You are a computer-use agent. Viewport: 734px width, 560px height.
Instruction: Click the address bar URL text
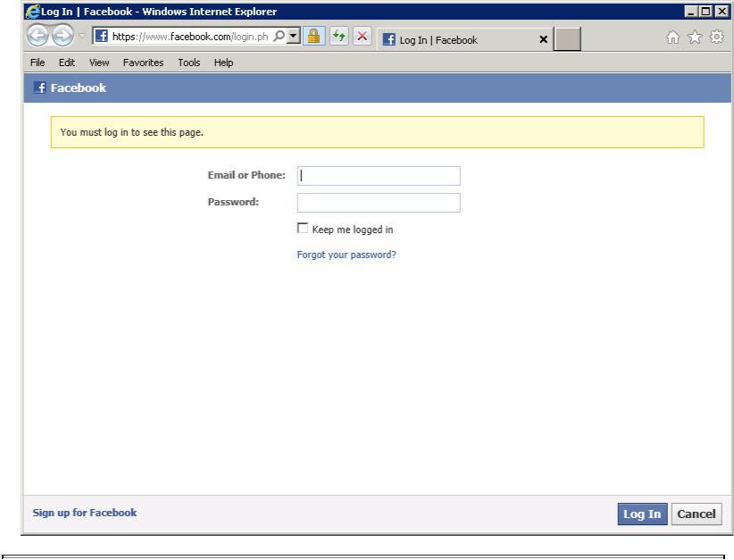coord(190,37)
